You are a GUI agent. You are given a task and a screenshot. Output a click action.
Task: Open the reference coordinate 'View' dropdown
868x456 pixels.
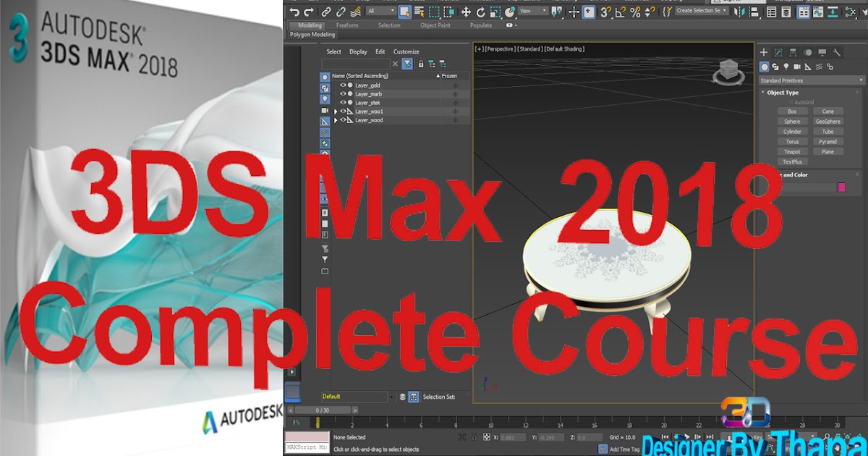[533, 11]
